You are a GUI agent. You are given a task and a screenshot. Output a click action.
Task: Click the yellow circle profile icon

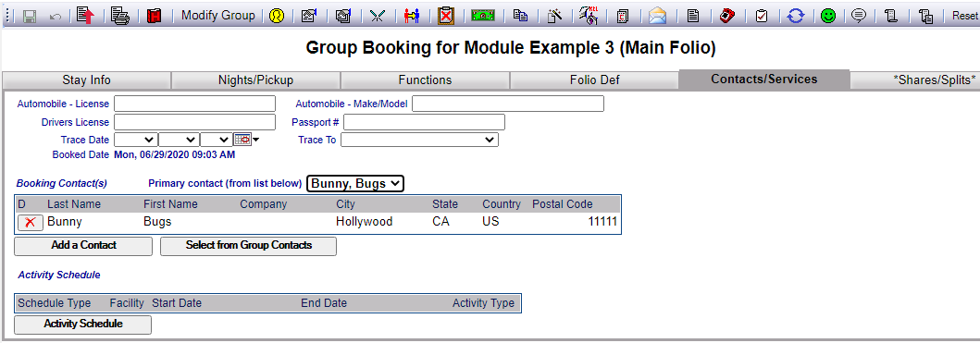(277, 17)
